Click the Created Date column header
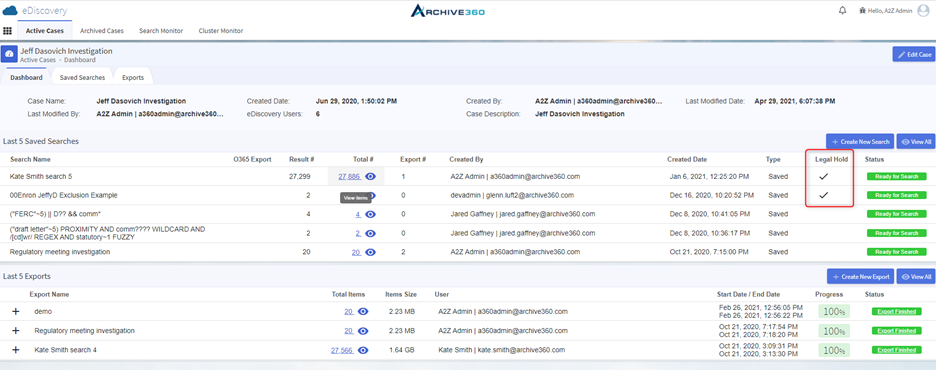This screenshot has height=370, width=936. pyautogui.click(x=687, y=160)
